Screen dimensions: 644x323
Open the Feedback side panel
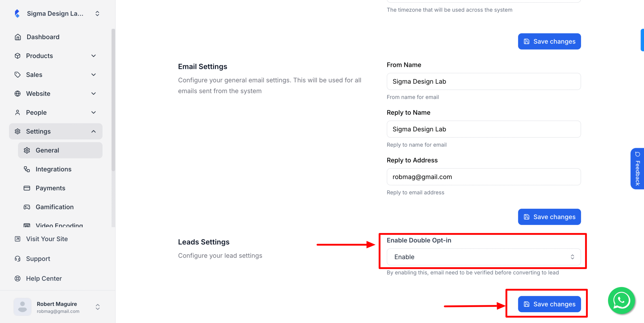click(x=637, y=169)
